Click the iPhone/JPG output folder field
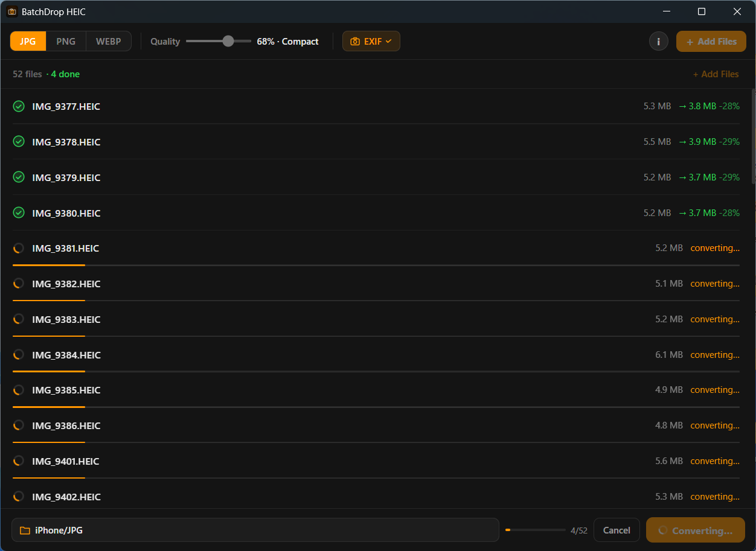The height and width of the screenshot is (551, 756). pos(255,530)
